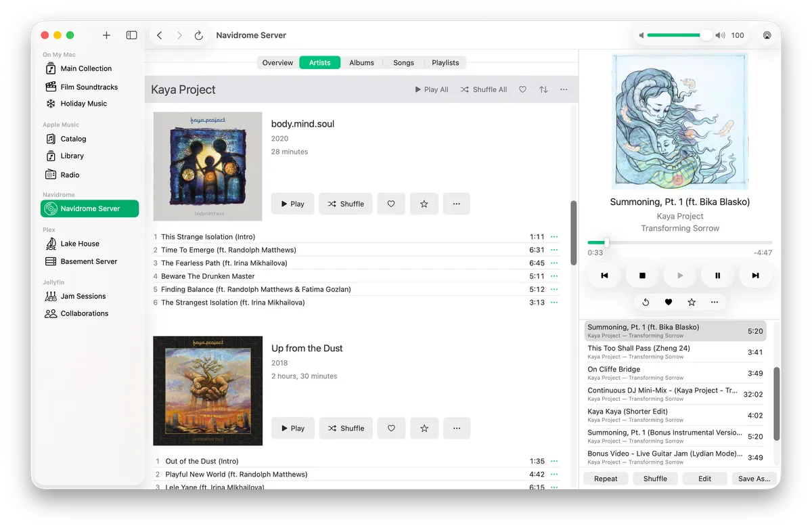
Task: Switch to the Albums tab
Action: (x=361, y=63)
